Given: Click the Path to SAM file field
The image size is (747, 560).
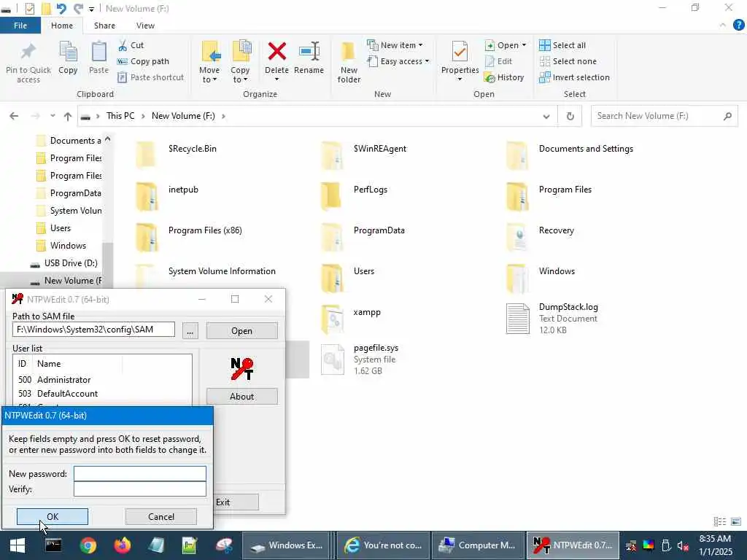Looking at the screenshot, I should point(93,330).
